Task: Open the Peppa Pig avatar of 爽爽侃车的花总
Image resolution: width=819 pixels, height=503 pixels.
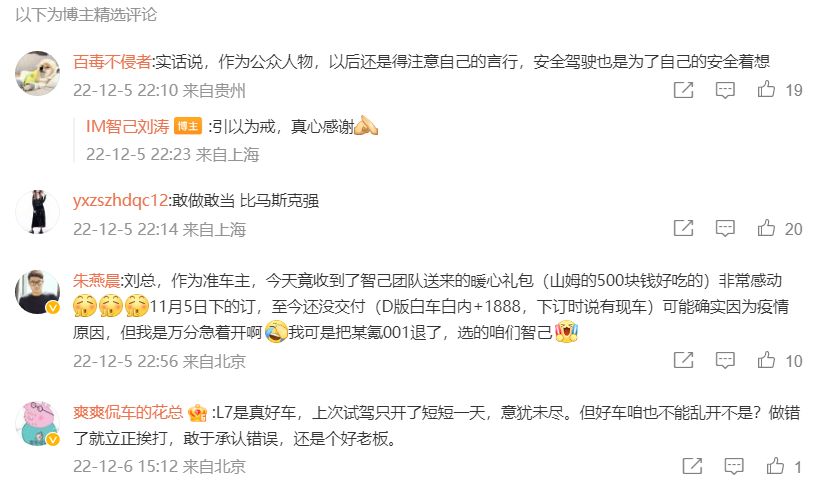Action: (x=37, y=424)
